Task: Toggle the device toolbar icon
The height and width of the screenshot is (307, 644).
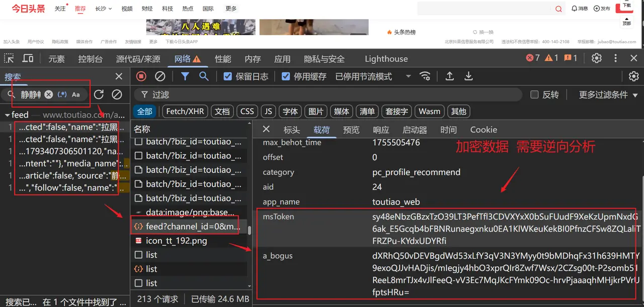Action: pyautogui.click(x=28, y=58)
